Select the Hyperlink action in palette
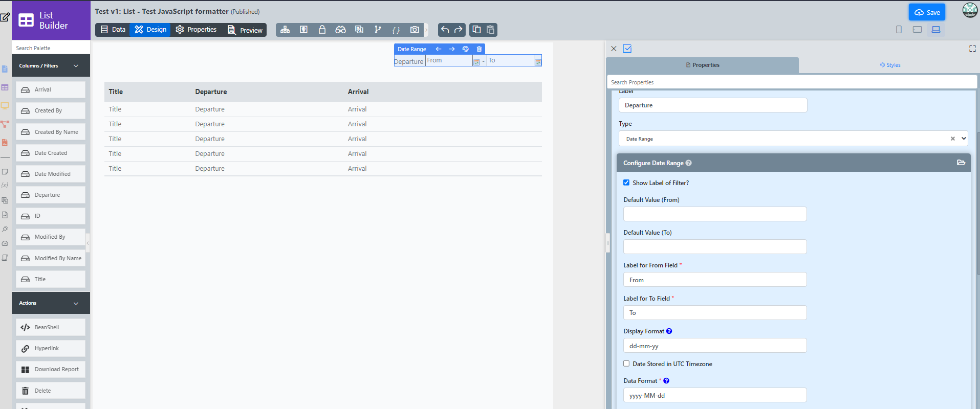Screen dimensions: 980x409 (x=50, y=348)
